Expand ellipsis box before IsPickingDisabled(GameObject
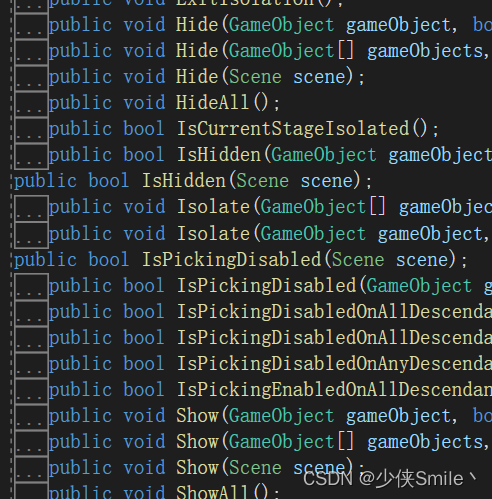Viewport: 492px width, 499px height. pos(31,286)
